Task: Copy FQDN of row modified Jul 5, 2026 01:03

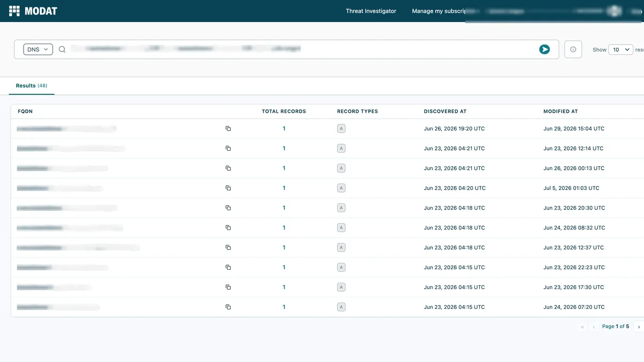Action: [x=228, y=188]
